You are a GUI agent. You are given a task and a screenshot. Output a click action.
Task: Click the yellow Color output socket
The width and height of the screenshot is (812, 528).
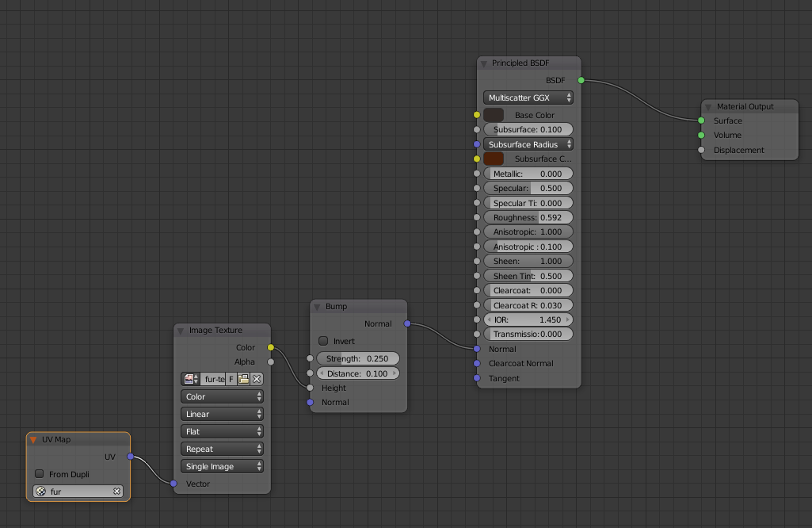pos(271,347)
